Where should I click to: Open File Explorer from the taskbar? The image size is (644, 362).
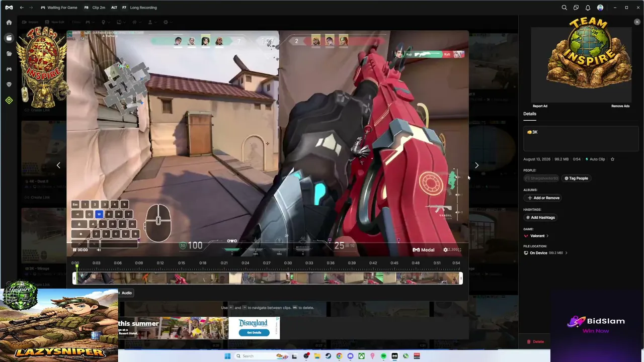(317, 356)
